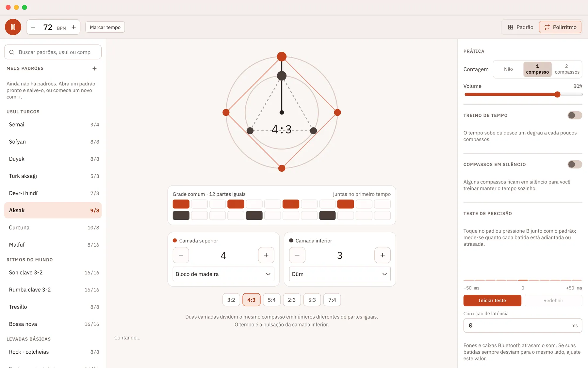Click the search magnifier icon
Image resolution: width=588 pixels, height=368 pixels.
click(12, 52)
